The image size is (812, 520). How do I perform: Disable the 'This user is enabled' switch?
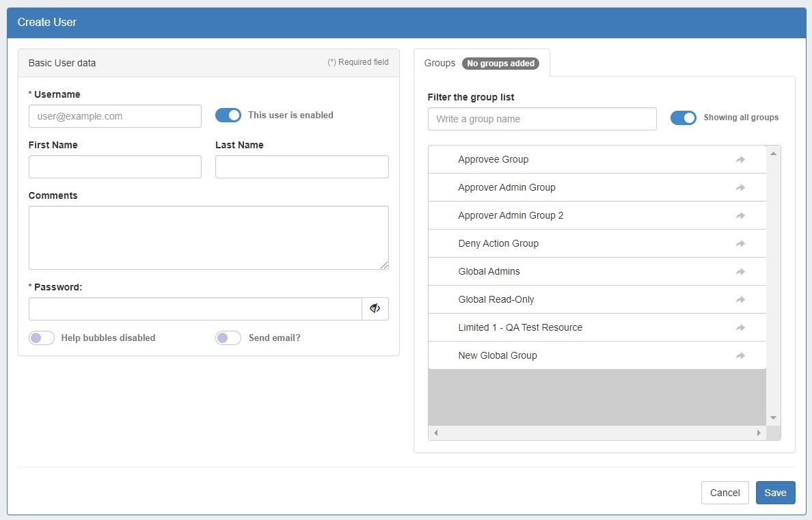(x=228, y=115)
